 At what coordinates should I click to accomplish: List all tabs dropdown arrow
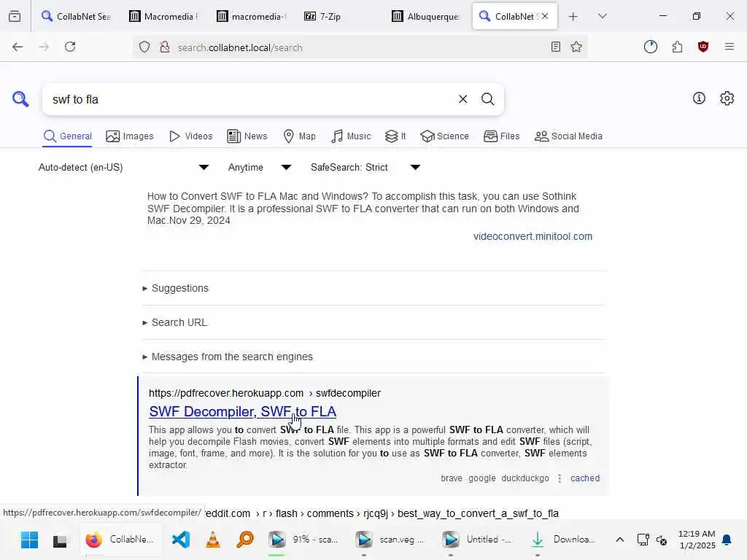click(602, 16)
